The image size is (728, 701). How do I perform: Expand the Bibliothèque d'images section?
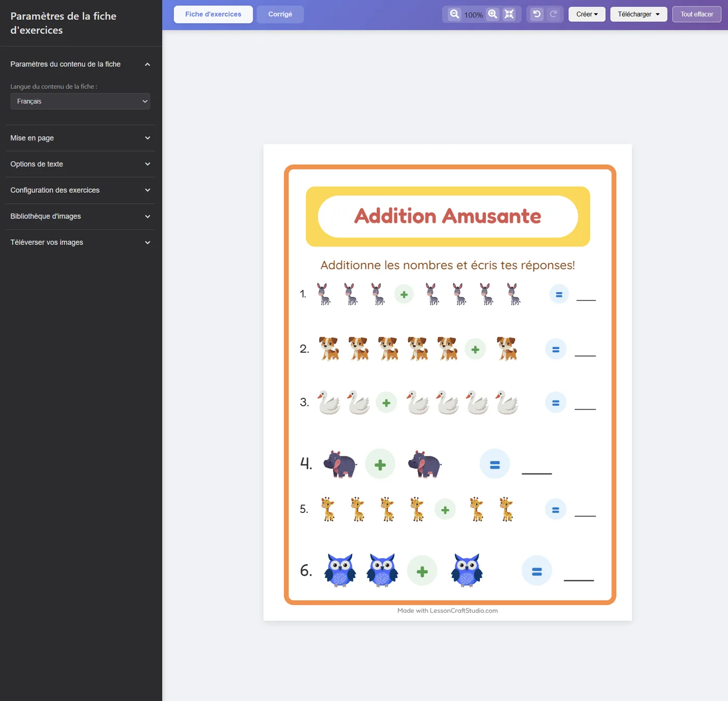[x=80, y=216]
